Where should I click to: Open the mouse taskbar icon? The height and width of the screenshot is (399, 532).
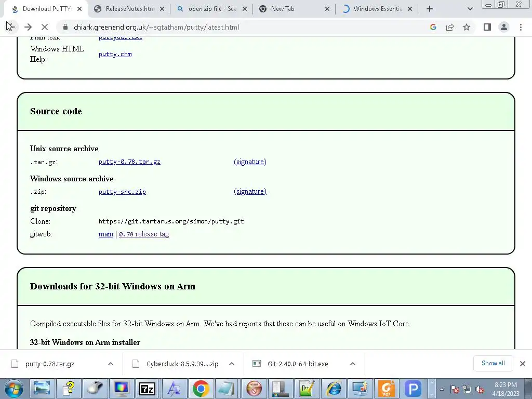95,389
